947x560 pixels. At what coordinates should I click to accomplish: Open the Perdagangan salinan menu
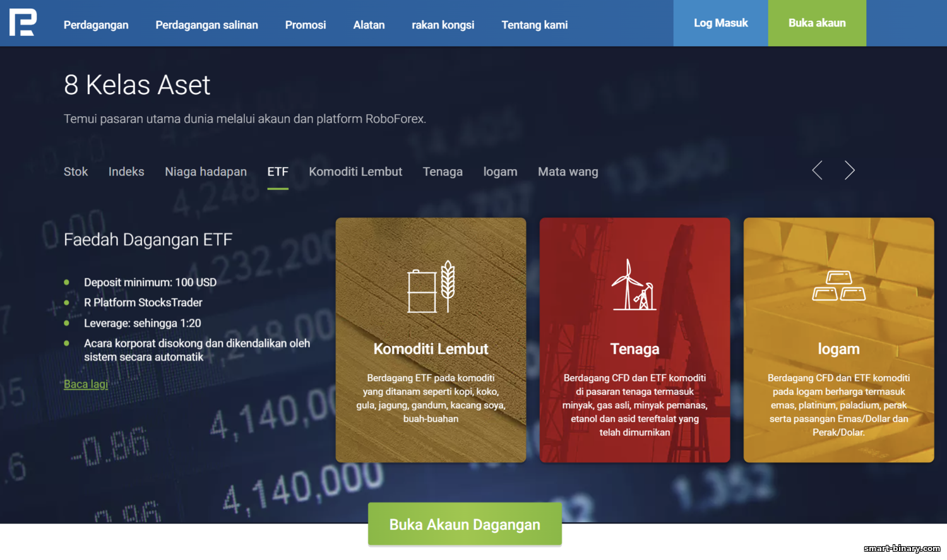click(x=206, y=25)
